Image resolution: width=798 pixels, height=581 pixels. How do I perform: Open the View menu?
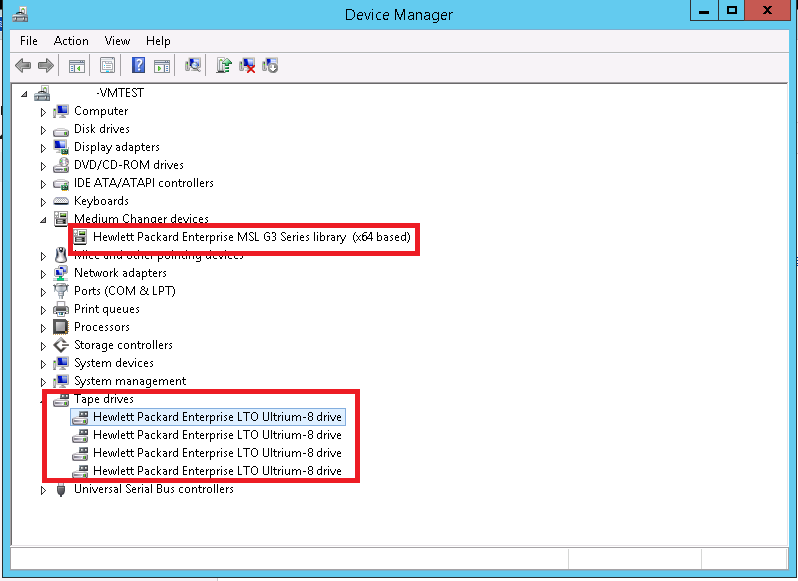pyautogui.click(x=117, y=41)
